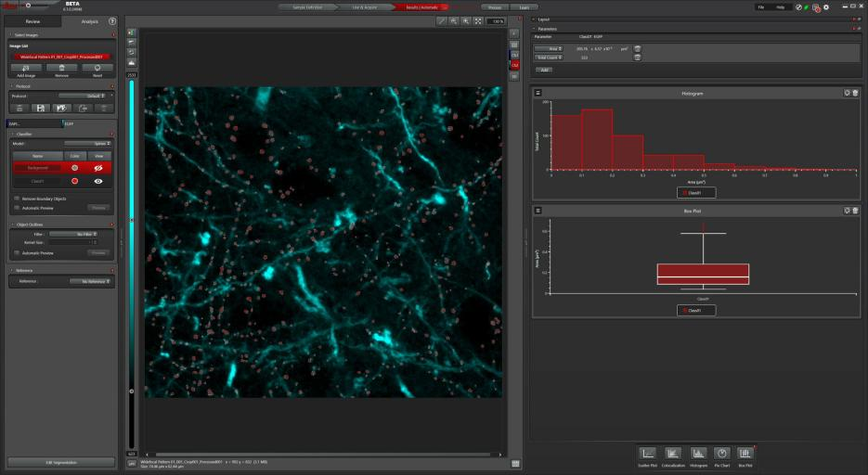
Task: Select the DAPI channel tab
Action: click(x=33, y=124)
